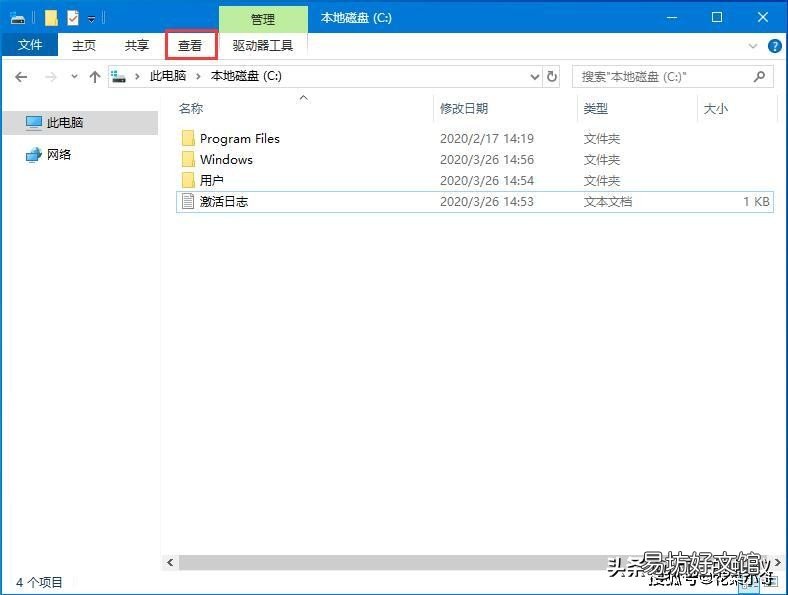Click the 用户 folder name
The width and height of the screenshot is (788, 595).
[212, 180]
